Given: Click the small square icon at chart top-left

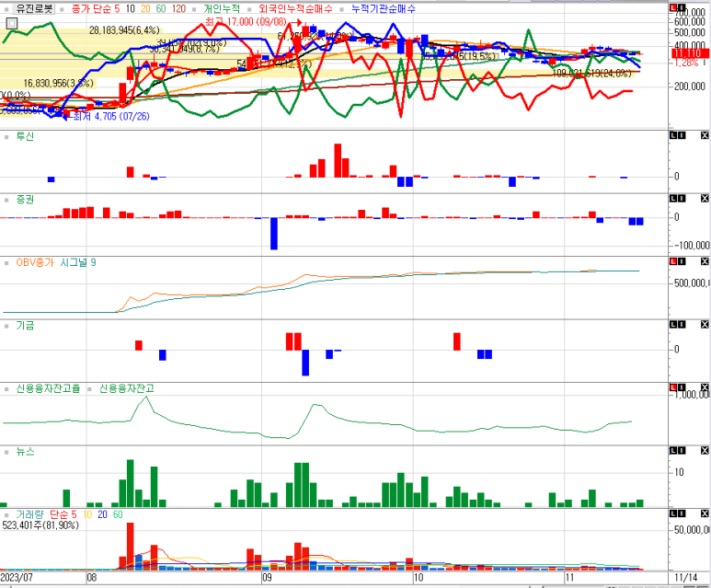Looking at the screenshot, I should (12, 23).
